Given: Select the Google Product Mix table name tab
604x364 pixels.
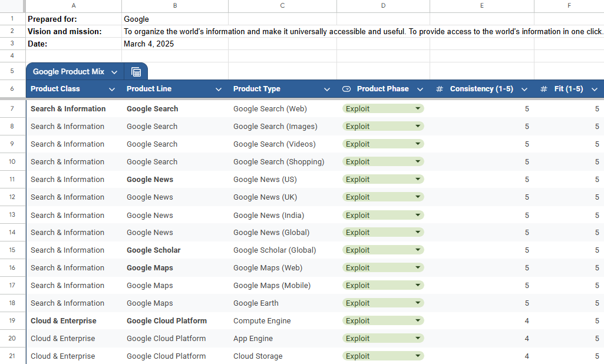Looking at the screenshot, I should (68, 72).
